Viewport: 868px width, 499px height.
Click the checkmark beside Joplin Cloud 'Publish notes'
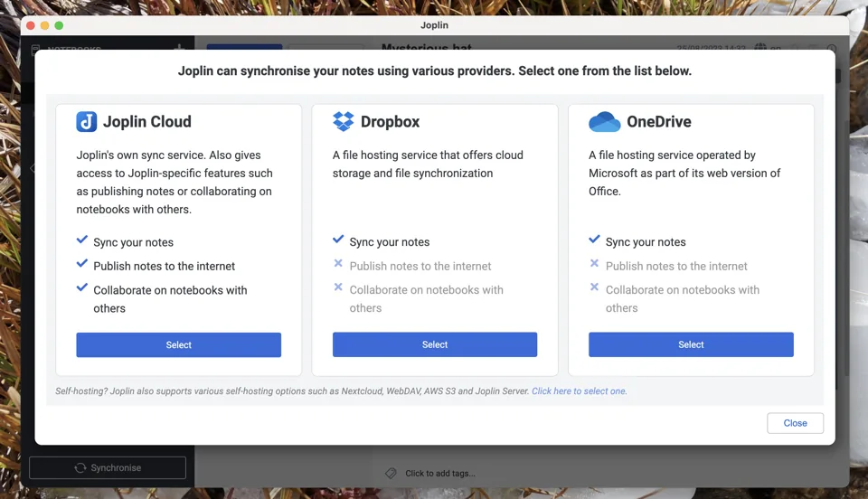[x=82, y=263]
